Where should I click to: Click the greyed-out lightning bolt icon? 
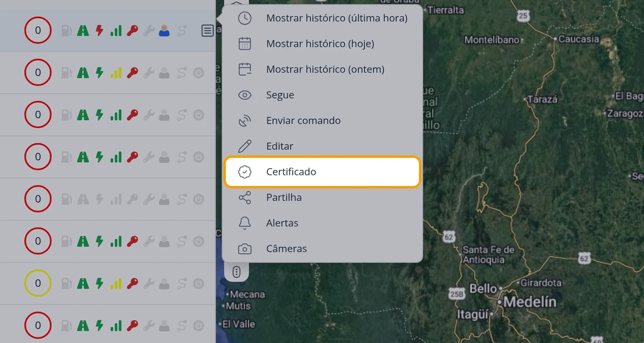[x=99, y=199]
